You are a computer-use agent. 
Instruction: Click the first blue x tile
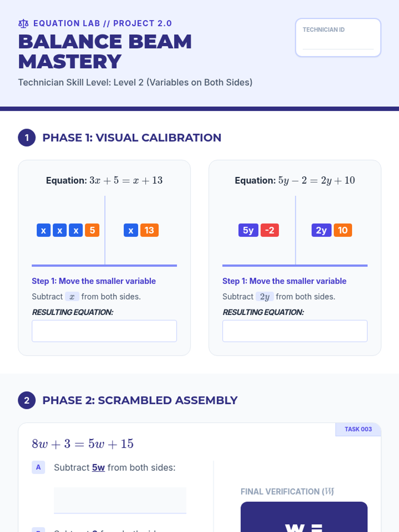[44, 230]
